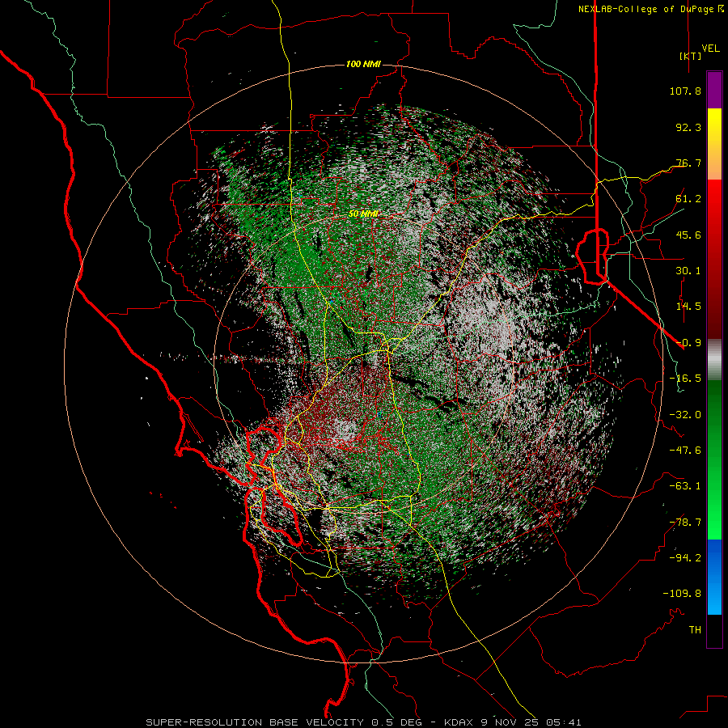This screenshot has width=728, height=728.
Task: Click the 45.6 legend value
Action: [x=688, y=235]
